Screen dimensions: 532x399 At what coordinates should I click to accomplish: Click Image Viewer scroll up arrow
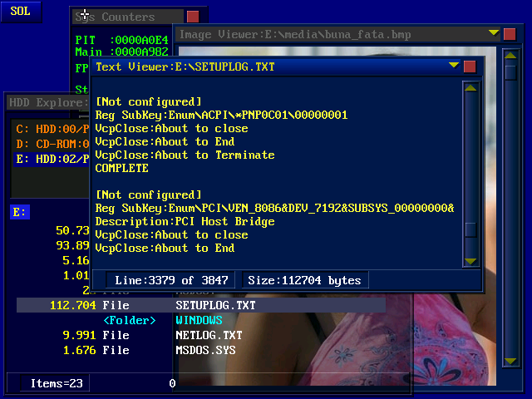(x=510, y=56)
